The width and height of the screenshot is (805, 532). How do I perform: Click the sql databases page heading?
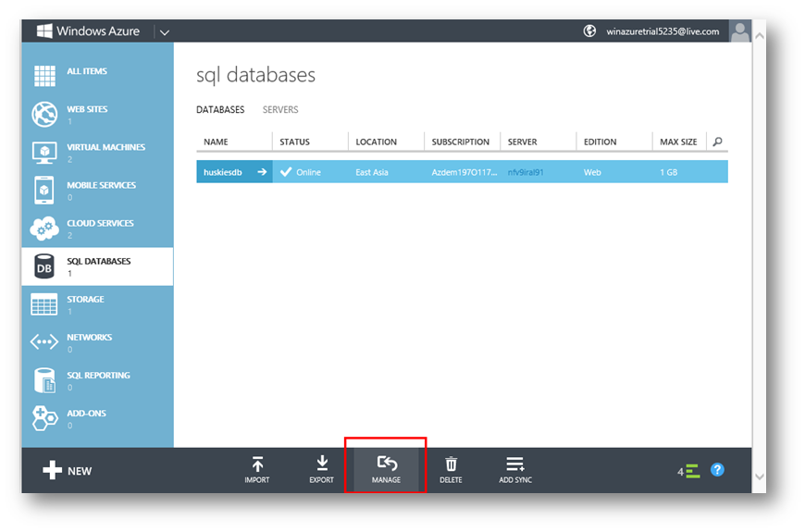pos(255,75)
